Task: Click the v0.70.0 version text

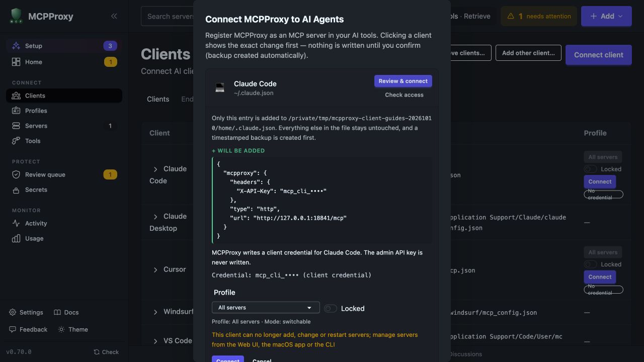Action: point(19,352)
